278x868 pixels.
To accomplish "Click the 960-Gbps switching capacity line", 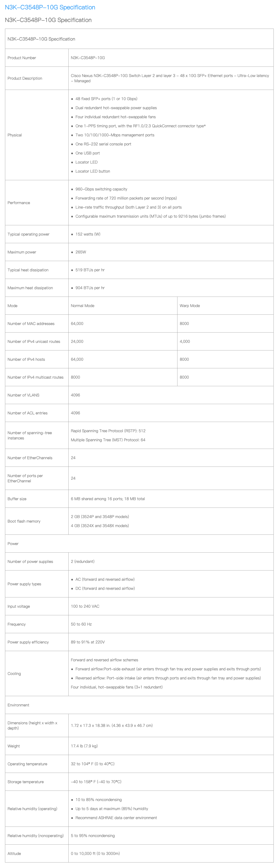I will tap(101, 189).
